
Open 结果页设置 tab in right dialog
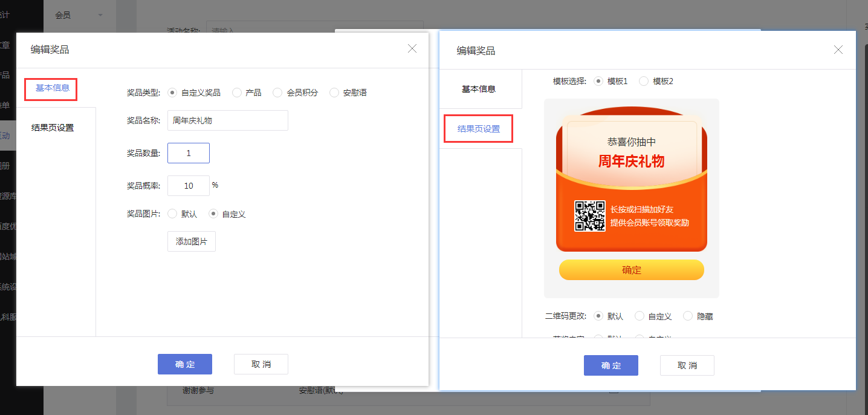point(479,129)
